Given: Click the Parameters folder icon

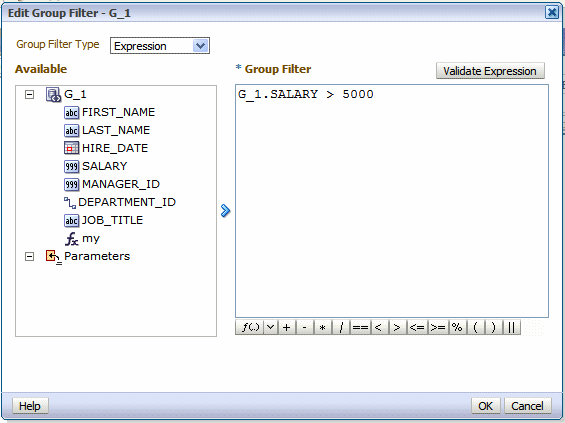Looking at the screenshot, I should point(54,257).
